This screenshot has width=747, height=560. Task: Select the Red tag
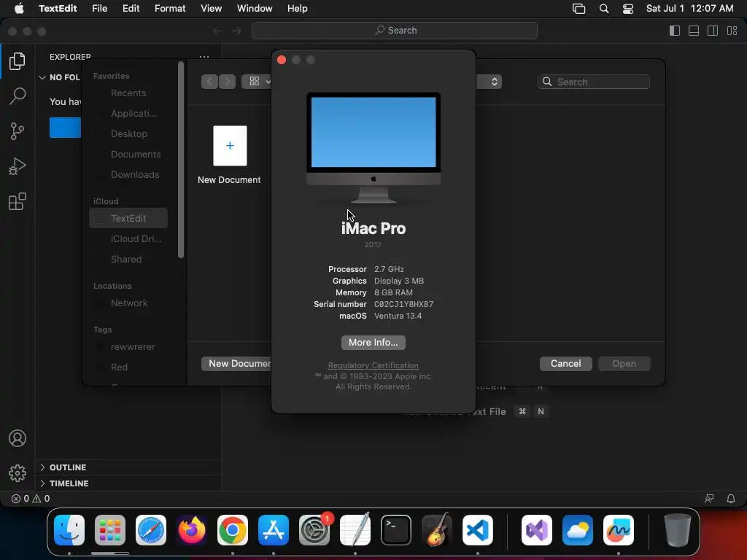[128, 367]
